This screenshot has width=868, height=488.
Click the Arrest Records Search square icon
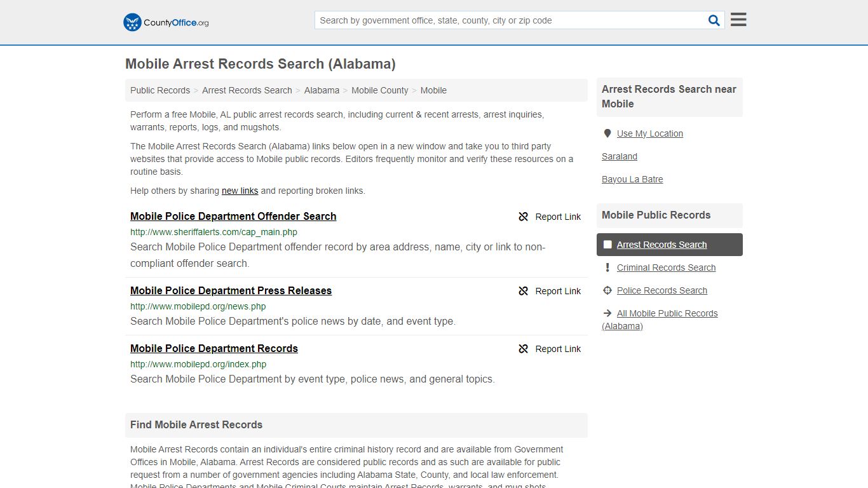coord(607,245)
